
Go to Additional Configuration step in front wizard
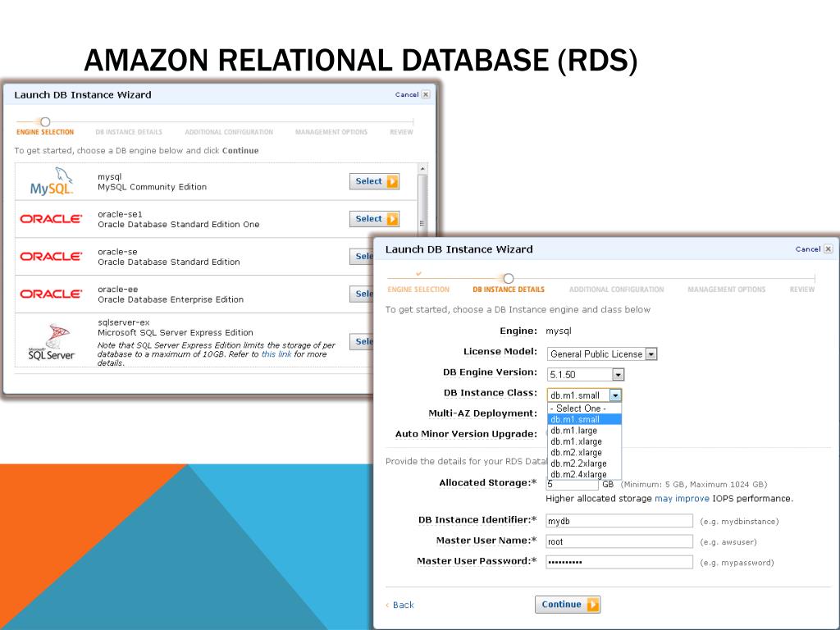click(x=616, y=290)
